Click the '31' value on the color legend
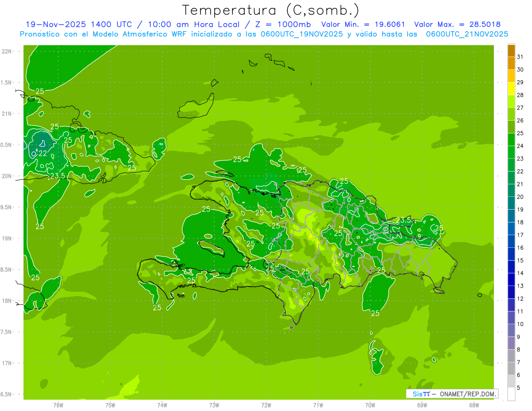 520,57
